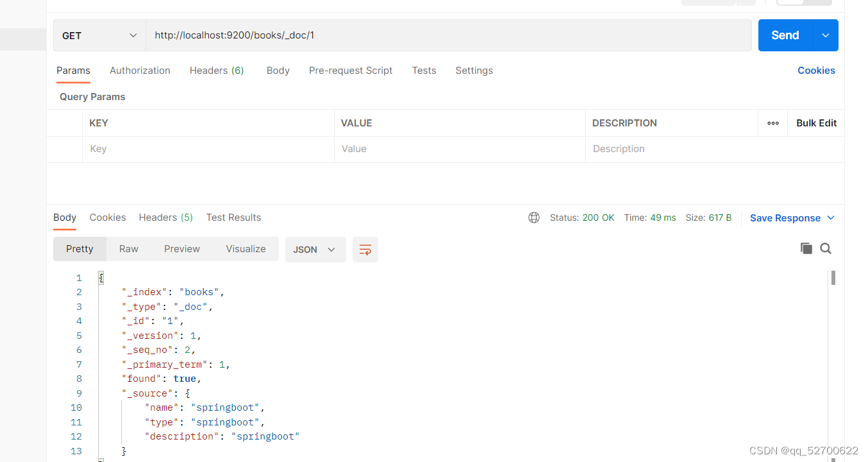Click the "_seq_no": 2 line
The height and width of the screenshot is (462, 868).
158,350
